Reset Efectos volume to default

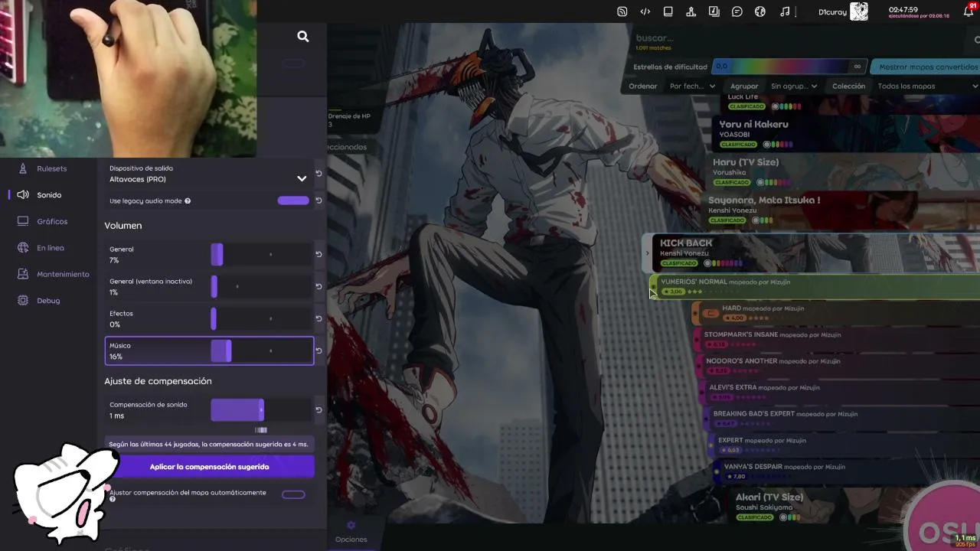(318, 318)
